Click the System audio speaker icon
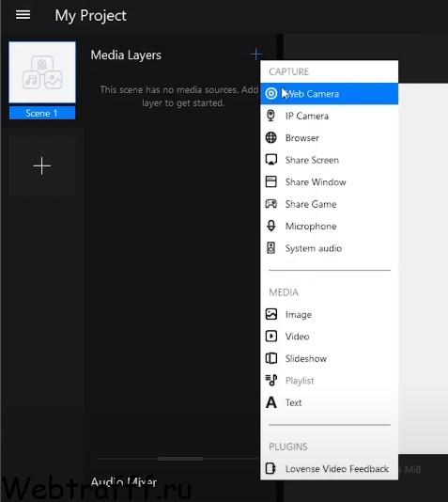This screenshot has width=448, height=502. pyautogui.click(x=271, y=248)
